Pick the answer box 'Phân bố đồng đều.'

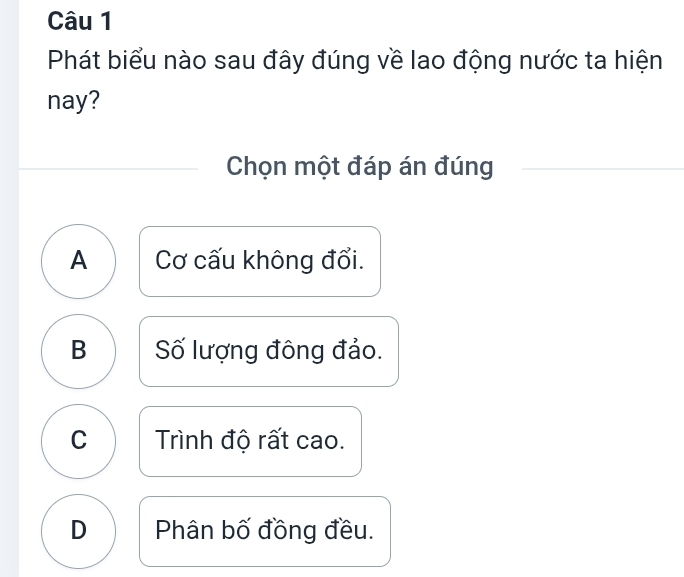(x=264, y=532)
